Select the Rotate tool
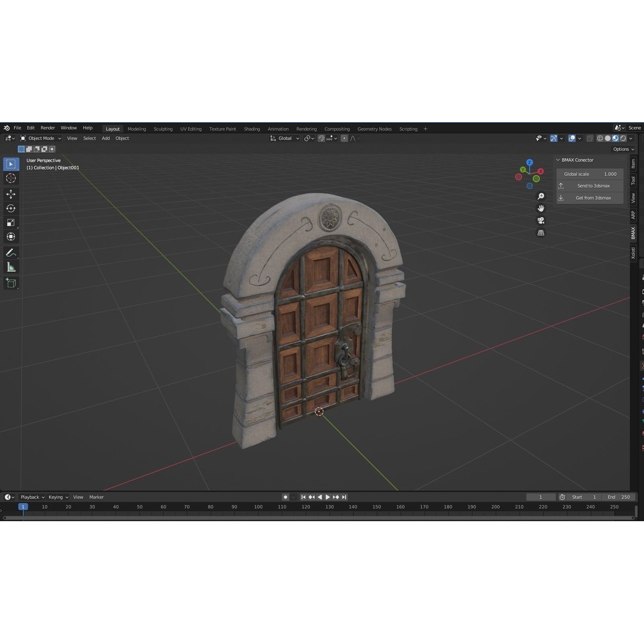 pyautogui.click(x=11, y=208)
